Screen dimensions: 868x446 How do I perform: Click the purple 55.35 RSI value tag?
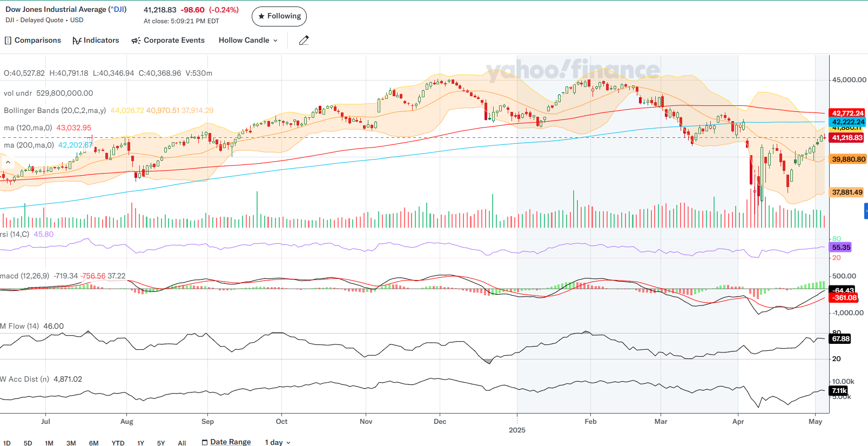[x=840, y=247]
